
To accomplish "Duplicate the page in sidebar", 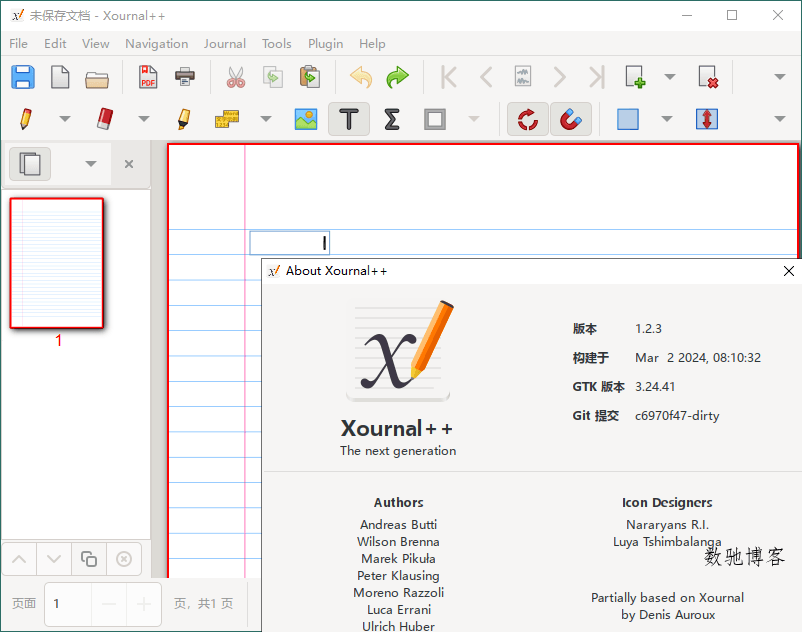I will [89, 559].
